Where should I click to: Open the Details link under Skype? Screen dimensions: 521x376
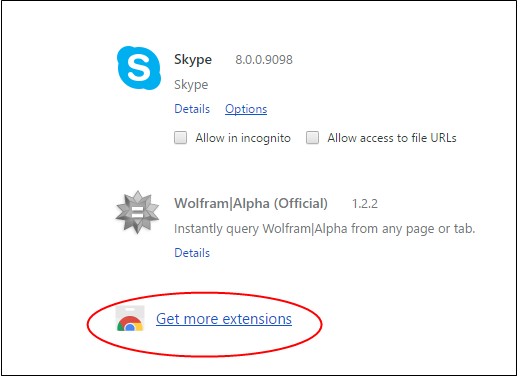pos(192,109)
